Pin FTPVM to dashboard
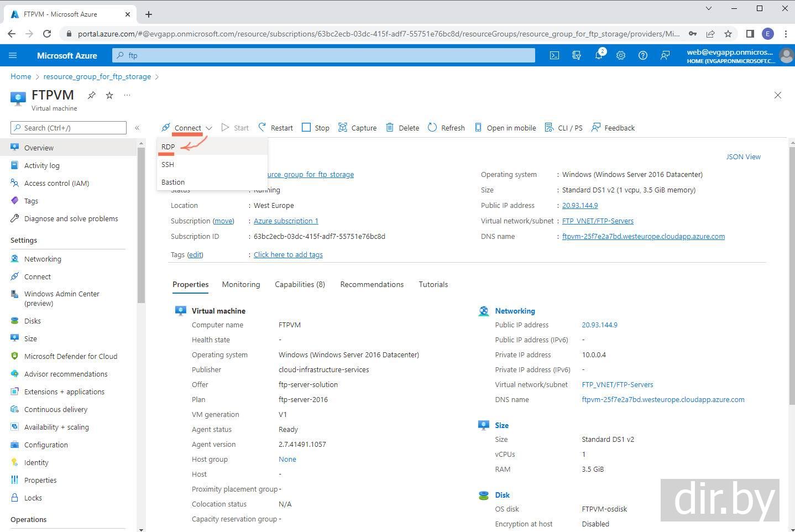Screen dimensions: 795x532 [92, 95]
